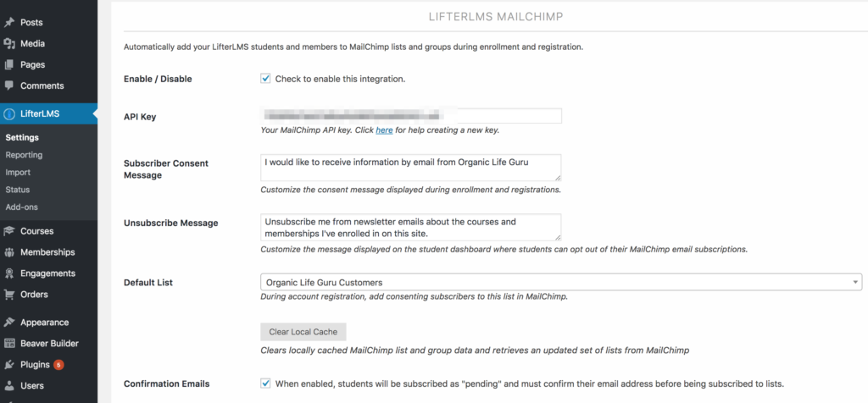This screenshot has height=403, width=868.
Task: Click the Media icon in sidebar
Action: click(8, 44)
